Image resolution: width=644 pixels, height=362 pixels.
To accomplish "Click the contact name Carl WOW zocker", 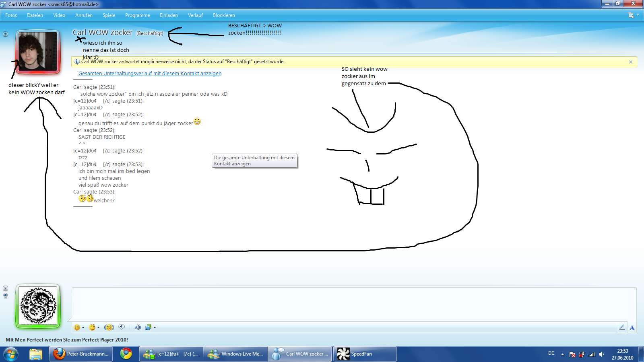I will coord(103,33).
